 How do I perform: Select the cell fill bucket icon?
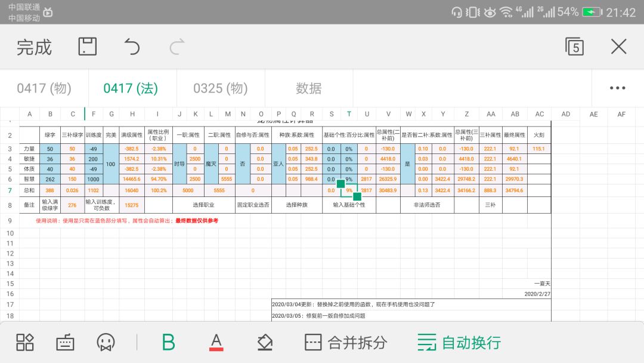[x=265, y=342]
